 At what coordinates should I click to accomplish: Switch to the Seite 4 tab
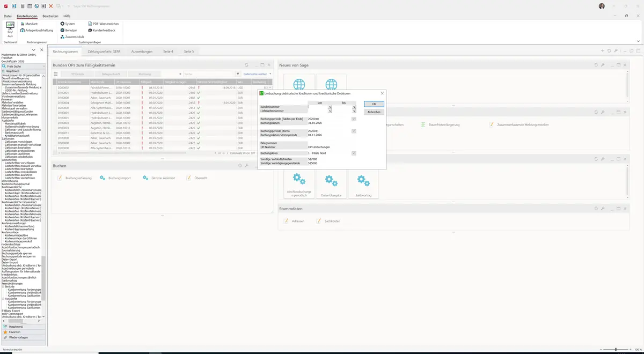[168, 51]
